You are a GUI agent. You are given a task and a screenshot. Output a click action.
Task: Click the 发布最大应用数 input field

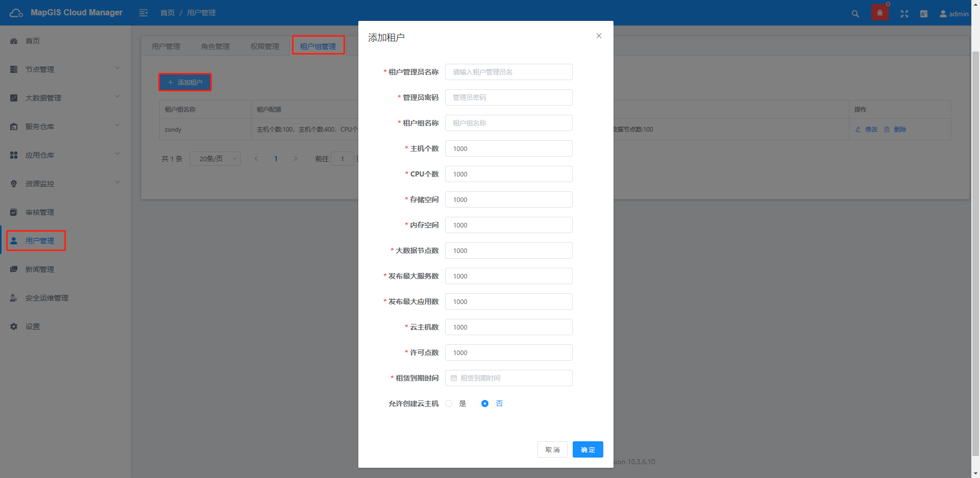tap(509, 301)
